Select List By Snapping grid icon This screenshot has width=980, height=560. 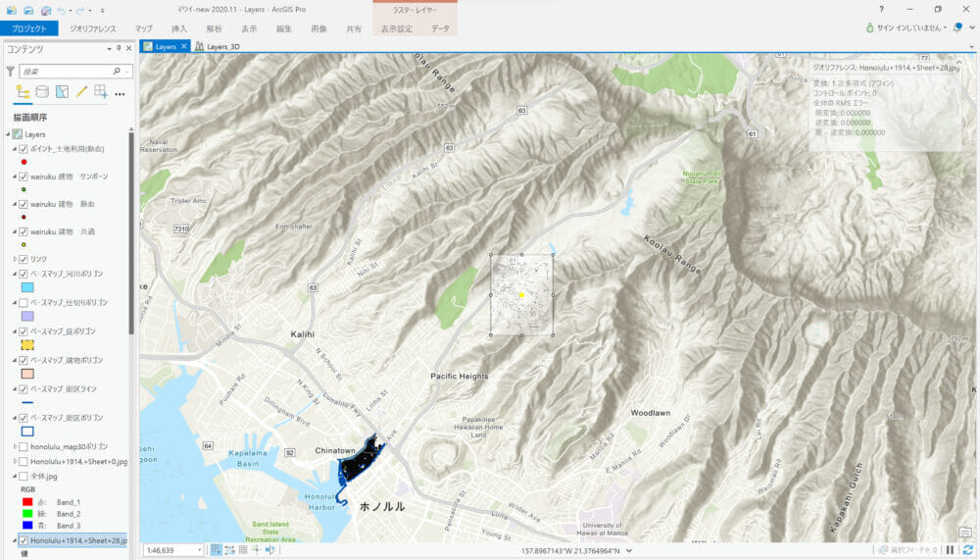point(101,92)
